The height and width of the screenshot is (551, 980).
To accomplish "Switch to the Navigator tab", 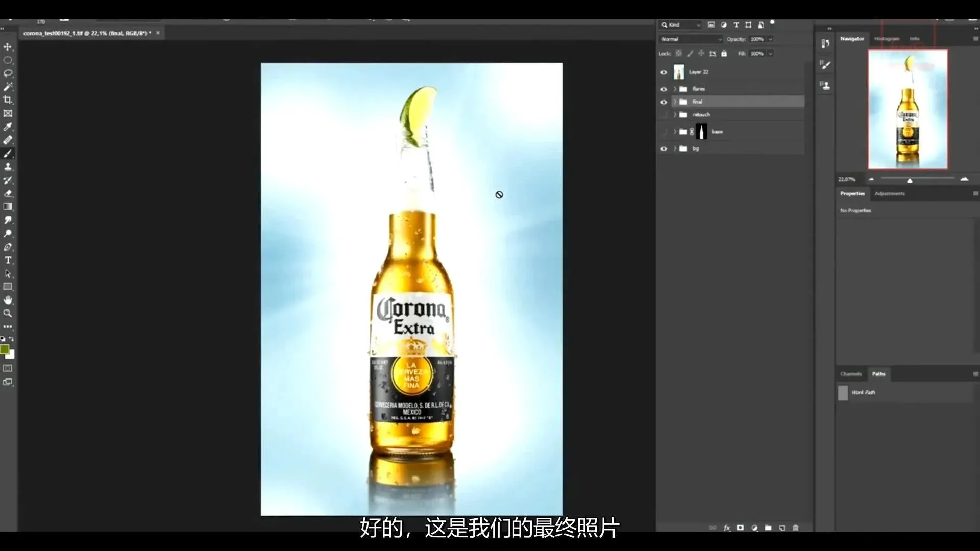I will tap(852, 39).
